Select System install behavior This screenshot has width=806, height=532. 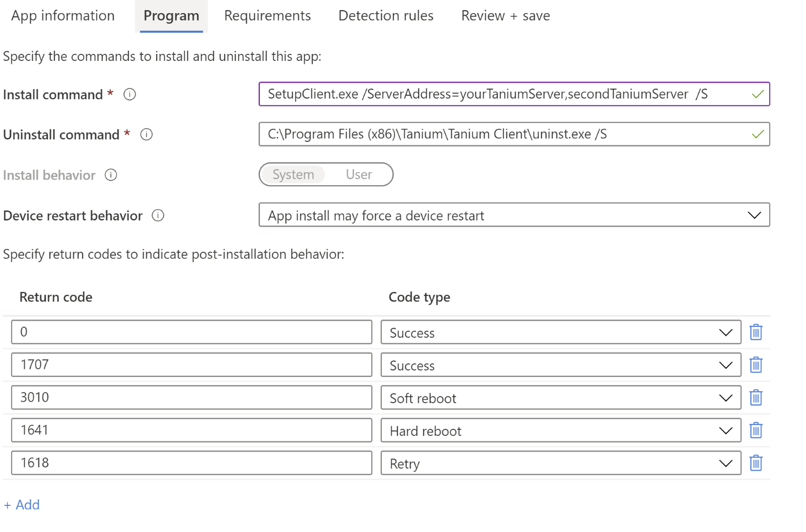click(x=293, y=175)
